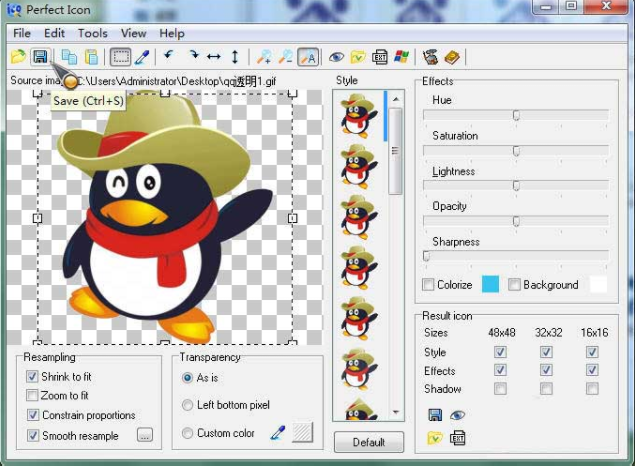Viewport: 635px width, 467px height.
Task: Select the rectangular selection tool
Action: click(120, 57)
